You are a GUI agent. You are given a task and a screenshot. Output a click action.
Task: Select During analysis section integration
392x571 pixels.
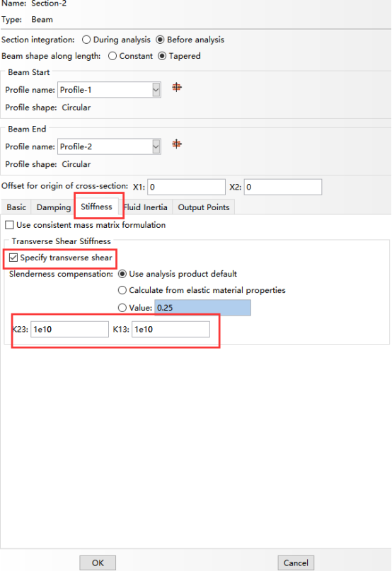86,40
